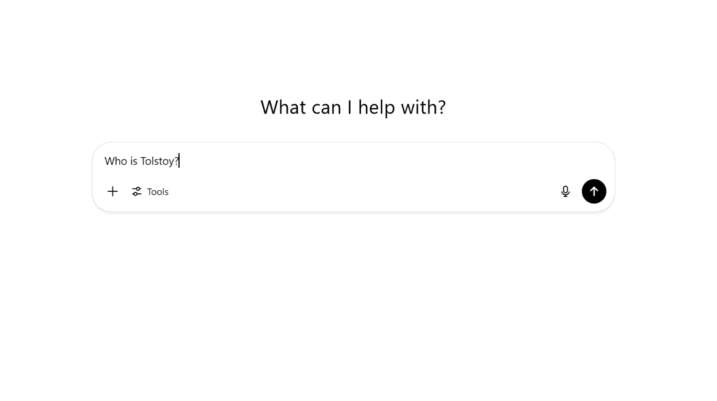Place the cursor on the word 'Tolstoy?'

159,161
